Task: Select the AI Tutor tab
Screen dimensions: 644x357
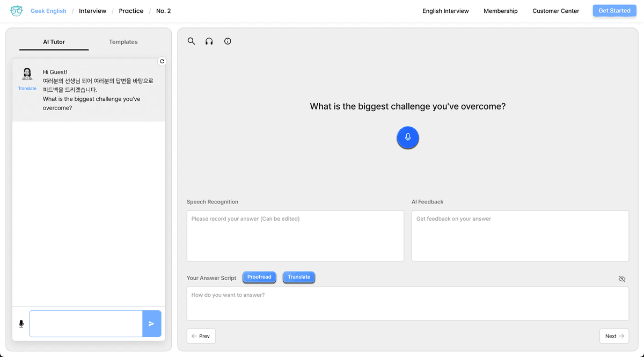Action: 54,42
